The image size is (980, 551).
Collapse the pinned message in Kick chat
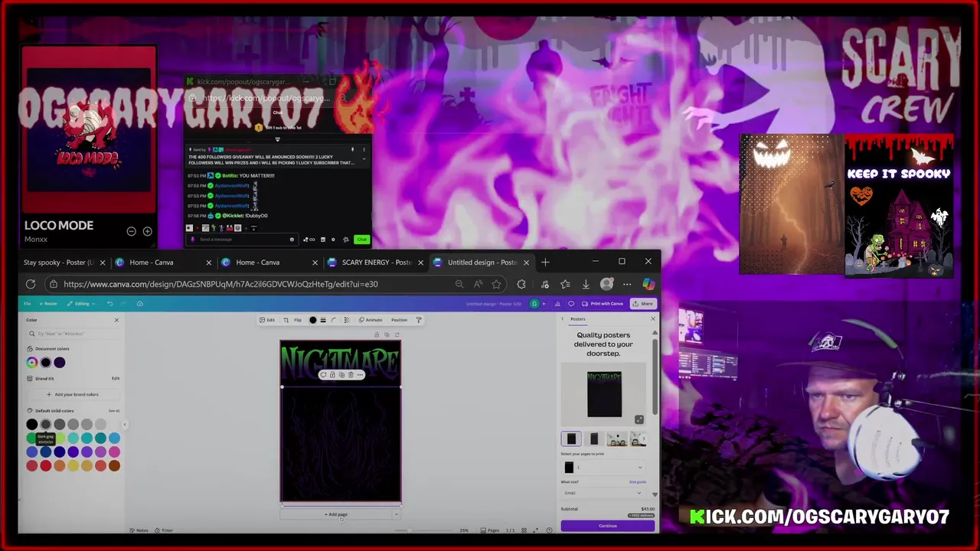pyautogui.click(x=364, y=158)
